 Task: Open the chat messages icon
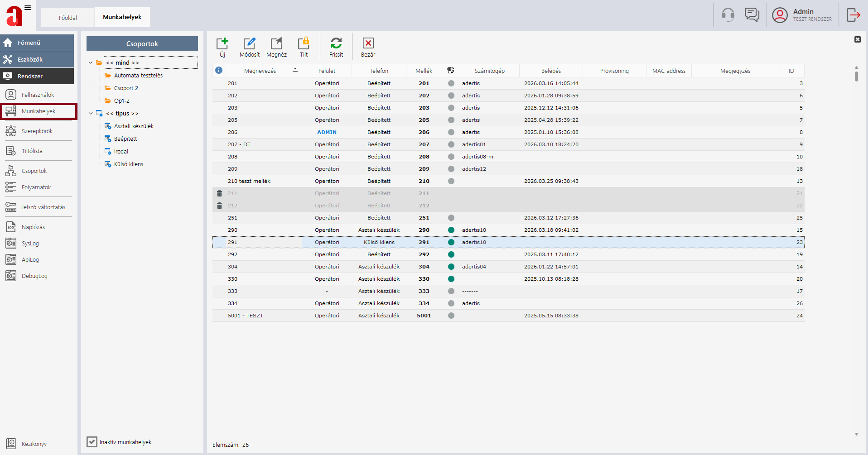pos(752,15)
